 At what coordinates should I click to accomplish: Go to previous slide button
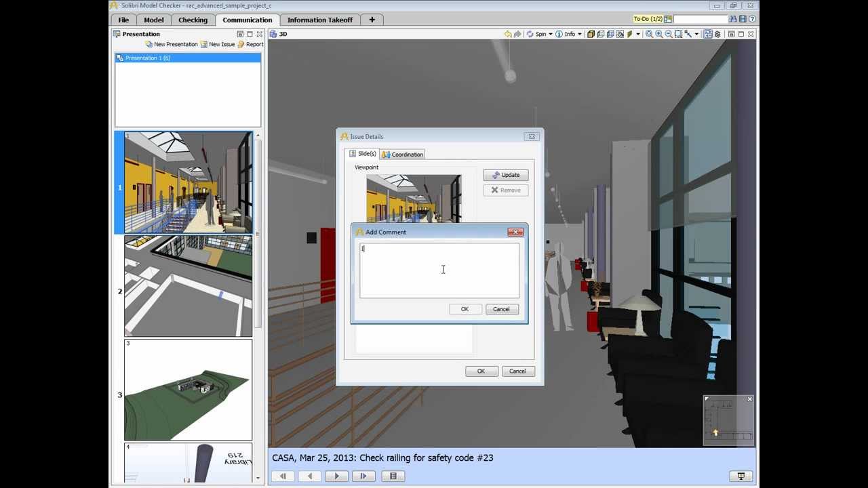[x=310, y=476]
